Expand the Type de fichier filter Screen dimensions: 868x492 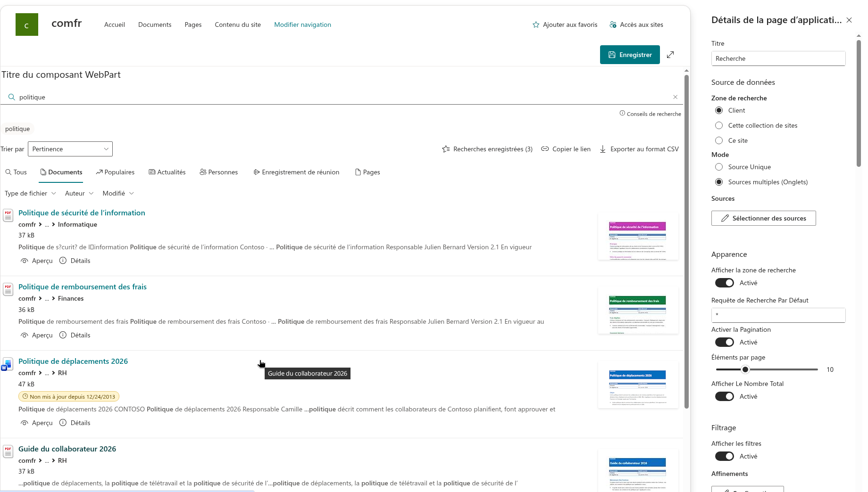30,193
